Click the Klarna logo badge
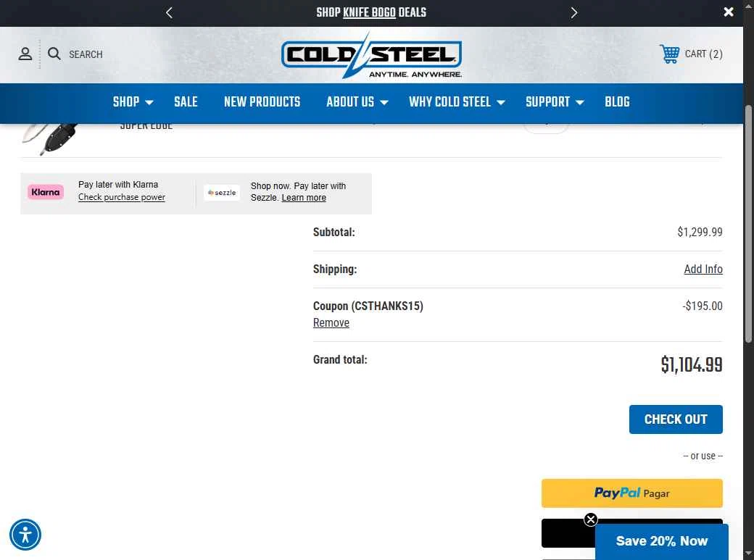This screenshot has width=754, height=560. point(46,192)
